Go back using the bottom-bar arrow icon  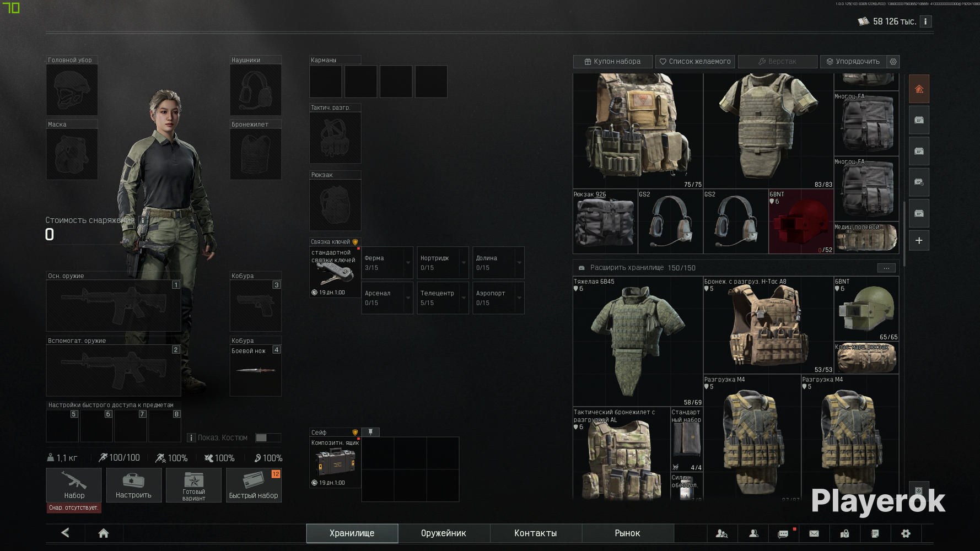click(65, 533)
